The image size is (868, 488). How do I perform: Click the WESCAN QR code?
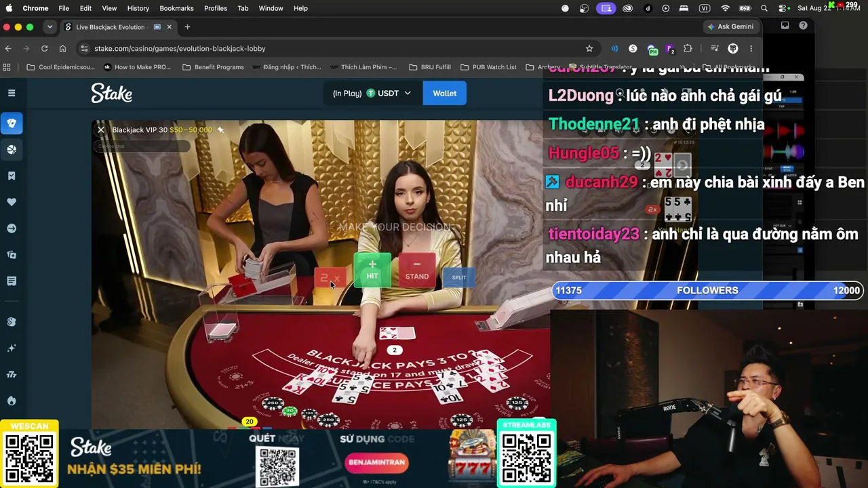(29, 458)
